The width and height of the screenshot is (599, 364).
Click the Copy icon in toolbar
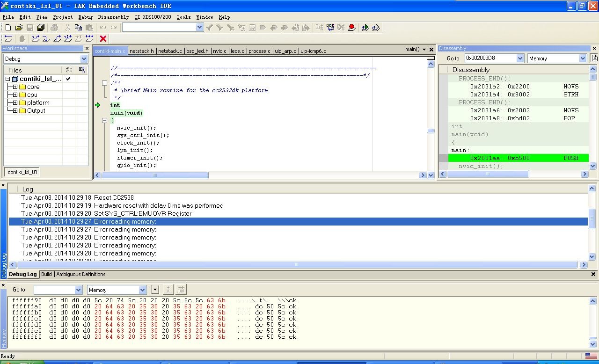[78, 28]
